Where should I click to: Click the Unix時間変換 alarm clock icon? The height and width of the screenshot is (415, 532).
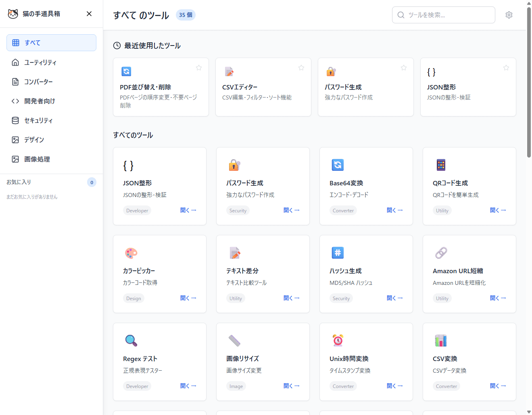pyautogui.click(x=338, y=340)
